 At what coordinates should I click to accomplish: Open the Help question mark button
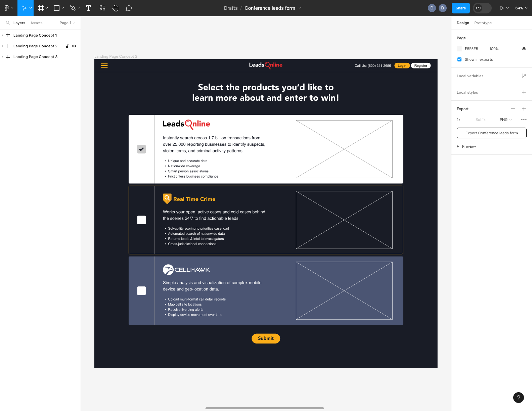click(519, 398)
